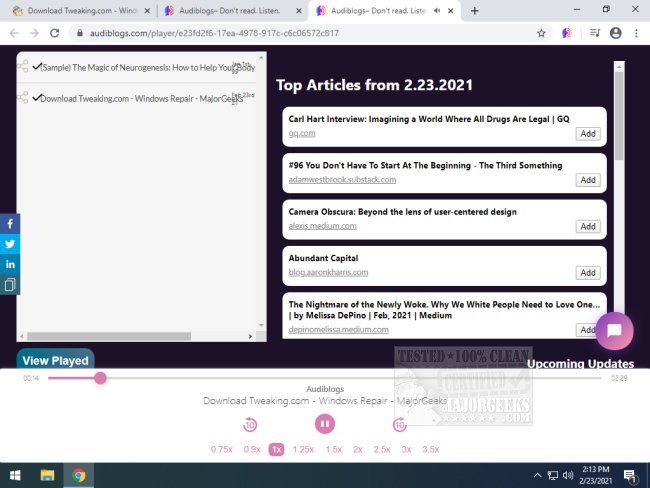Open the chat bubble widget
This screenshot has width=650, height=488.
click(614, 331)
